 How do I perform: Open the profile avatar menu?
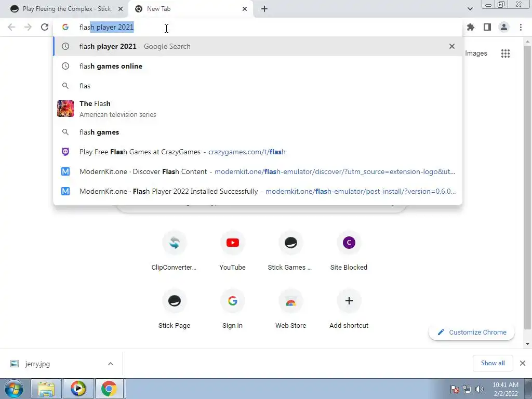504,27
